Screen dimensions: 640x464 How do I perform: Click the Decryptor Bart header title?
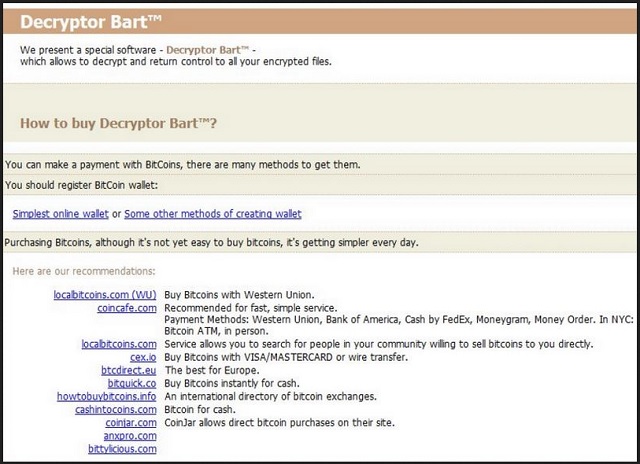[x=91, y=22]
